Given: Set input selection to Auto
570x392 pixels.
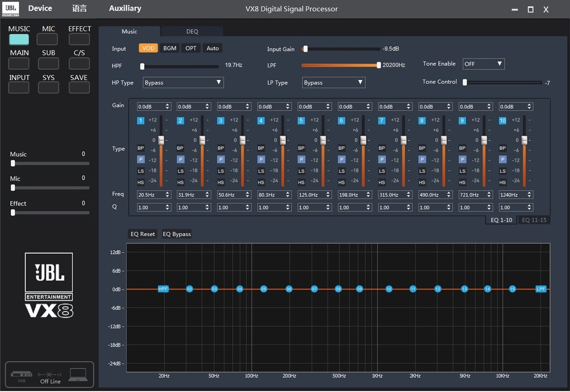Looking at the screenshot, I should (x=212, y=48).
